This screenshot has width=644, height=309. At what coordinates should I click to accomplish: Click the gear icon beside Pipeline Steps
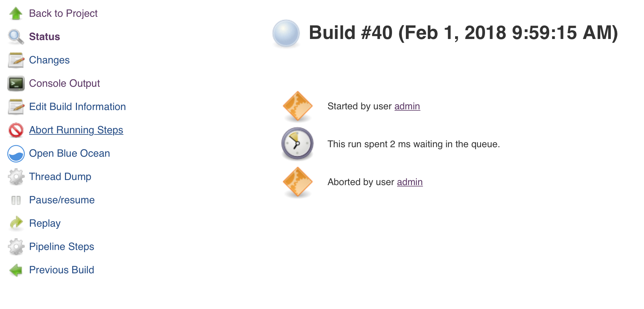pyautogui.click(x=16, y=247)
